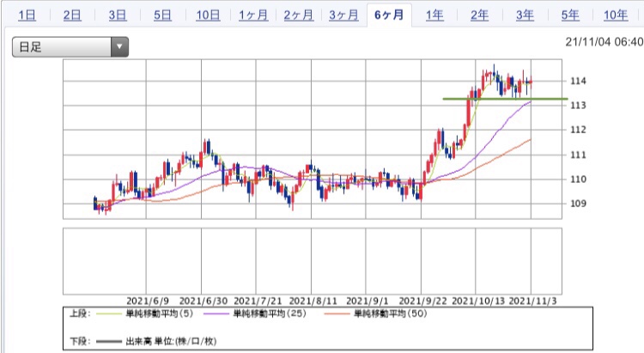Viewport: 644px width, 353px height.
Task: Click the 2021/8/11 date label
Action: coord(313,301)
